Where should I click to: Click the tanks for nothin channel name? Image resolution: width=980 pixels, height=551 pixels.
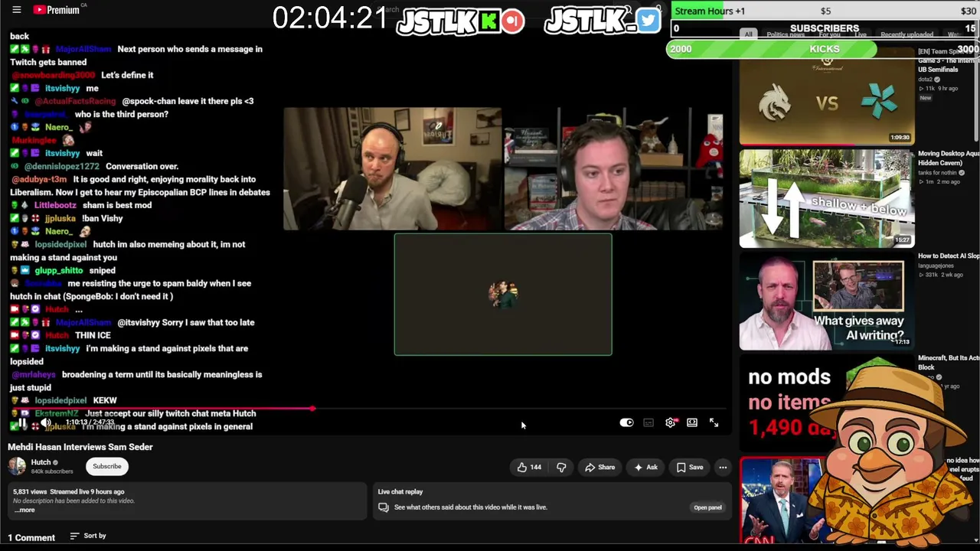click(938, 173)
